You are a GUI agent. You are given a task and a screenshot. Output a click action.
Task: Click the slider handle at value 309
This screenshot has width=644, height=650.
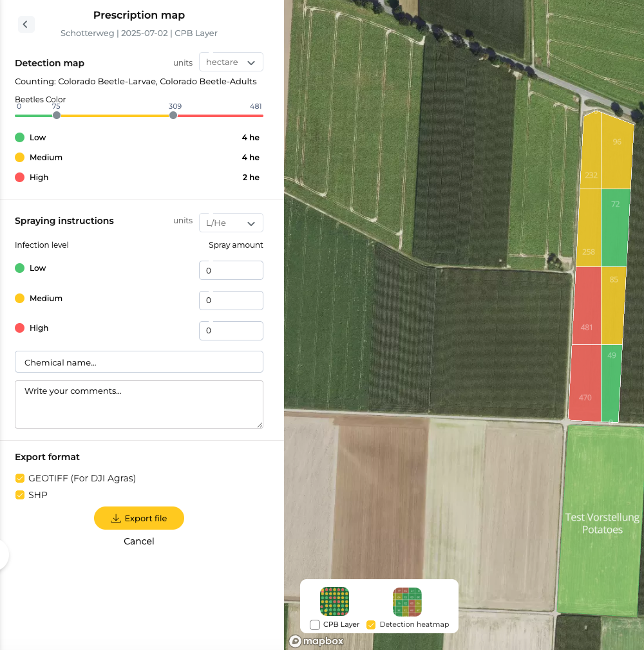pos(173,115)
